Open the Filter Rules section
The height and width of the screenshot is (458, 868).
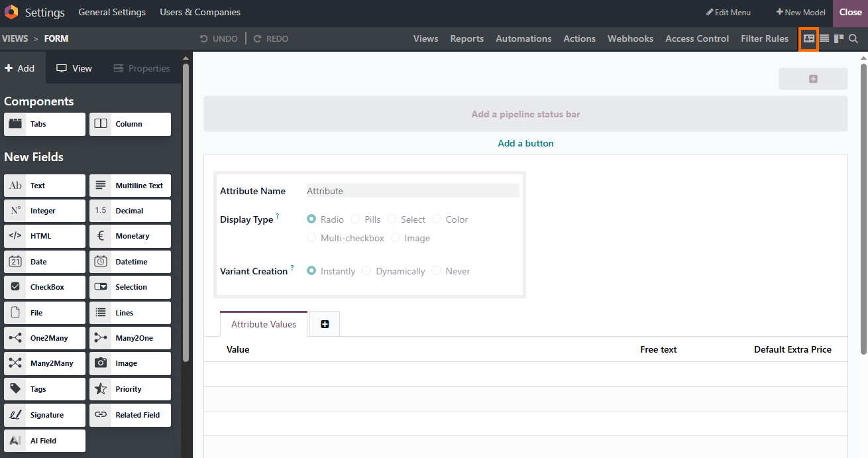765,38
